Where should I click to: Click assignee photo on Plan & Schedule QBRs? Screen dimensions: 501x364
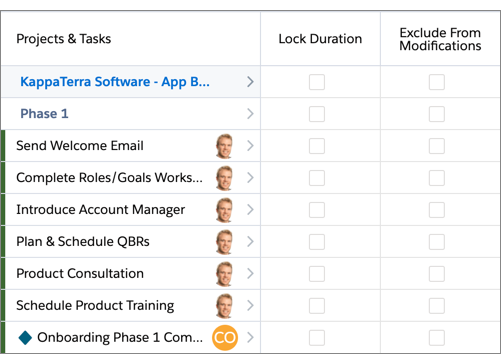(x=224, y=242)
